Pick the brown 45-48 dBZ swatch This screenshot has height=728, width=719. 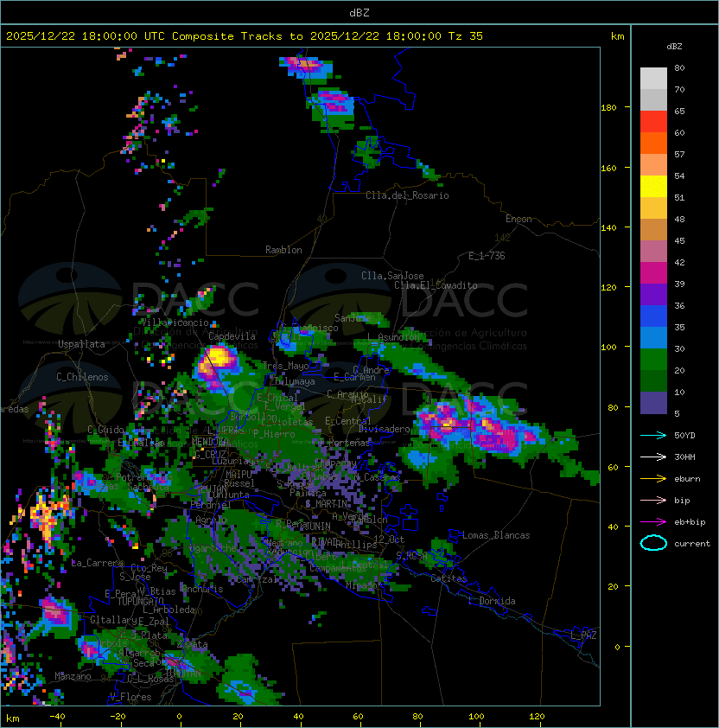(653, 230)
